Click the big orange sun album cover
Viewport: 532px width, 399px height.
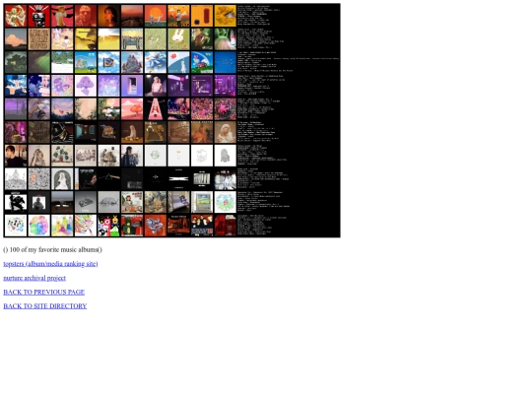pyautogui.click(x=156, y=16)
